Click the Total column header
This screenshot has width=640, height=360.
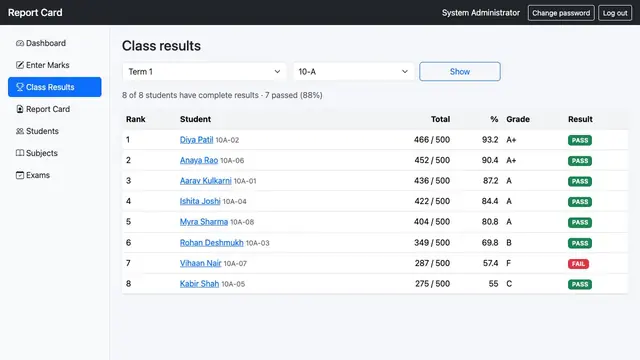point(440,119)
